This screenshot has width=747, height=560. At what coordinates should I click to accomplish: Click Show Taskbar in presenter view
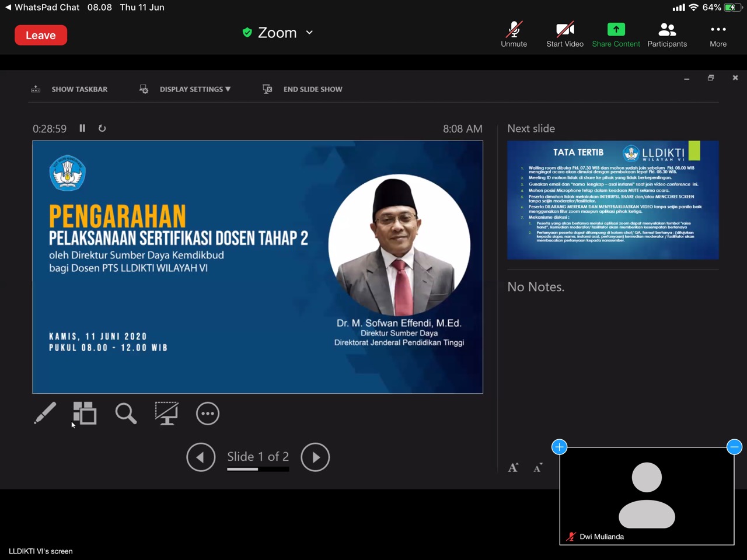pyautogui.click(x=70, y=89)
